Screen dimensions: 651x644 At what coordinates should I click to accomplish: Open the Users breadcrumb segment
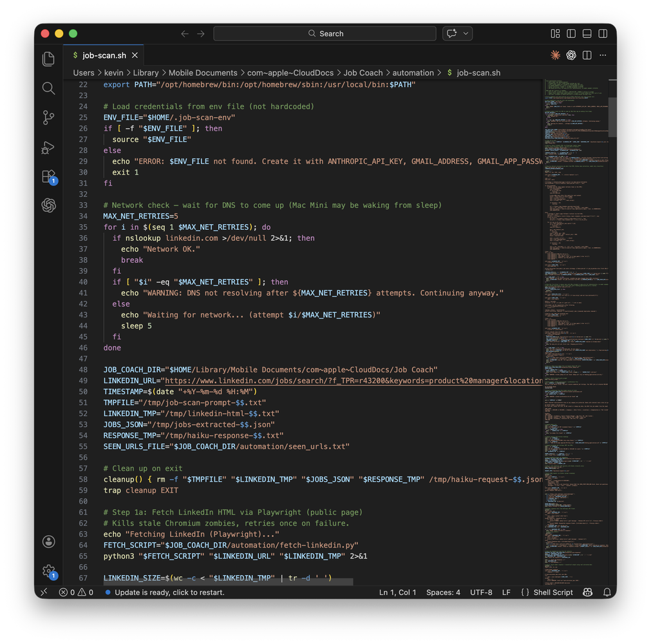84,73
